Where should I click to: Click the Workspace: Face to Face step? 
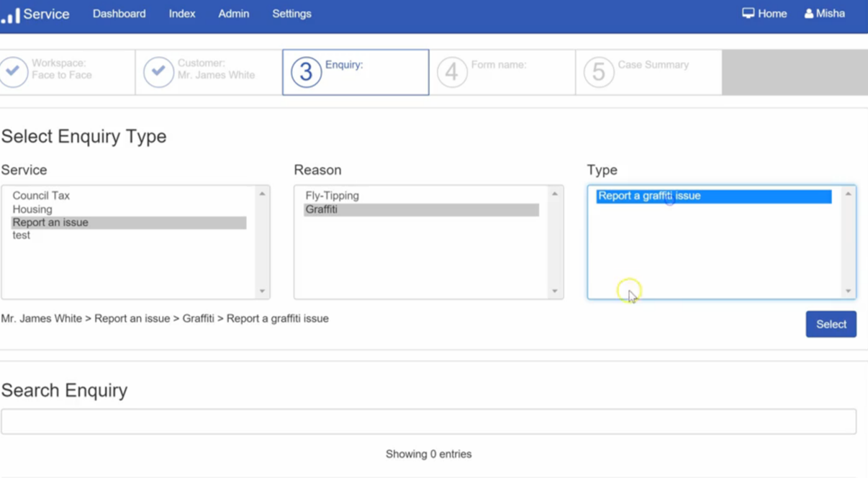pos(67,72)
